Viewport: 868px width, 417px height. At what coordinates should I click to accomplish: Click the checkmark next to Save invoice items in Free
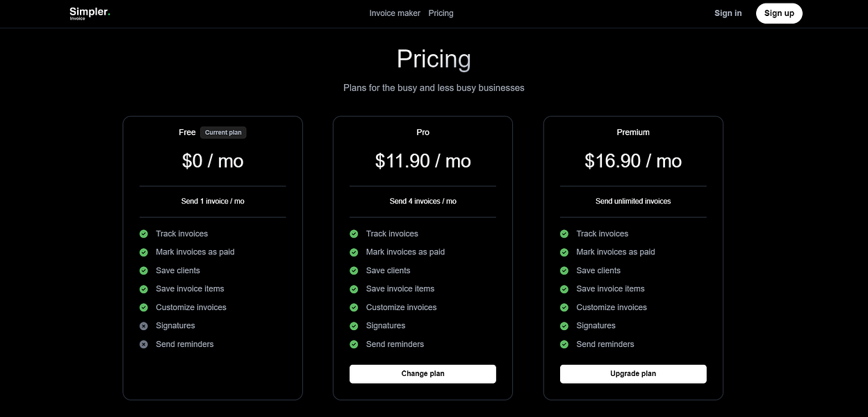pyautogui.click(x=143, y=288)
